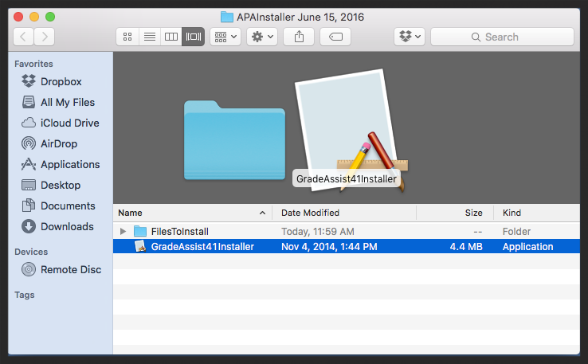Select Remote Disc under Devices
The image size is (588, 364).
click(61, 269)
